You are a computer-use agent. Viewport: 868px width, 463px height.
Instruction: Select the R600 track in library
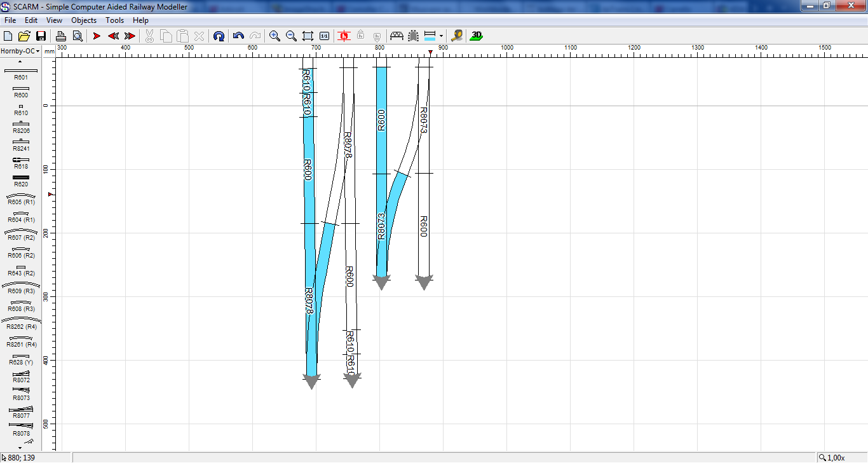(21, 91)
